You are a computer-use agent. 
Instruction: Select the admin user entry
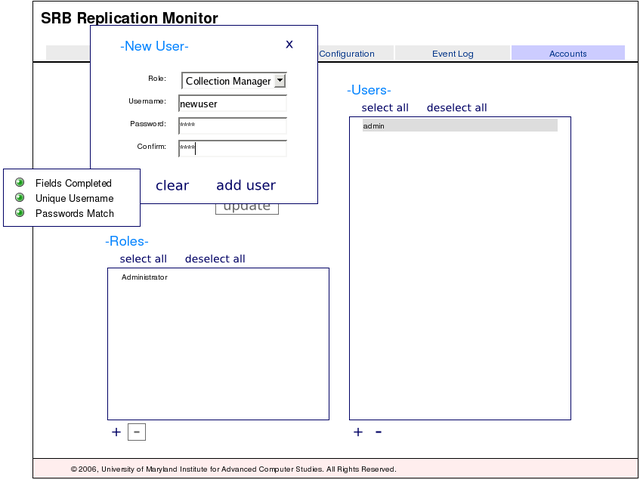[459, 126]
